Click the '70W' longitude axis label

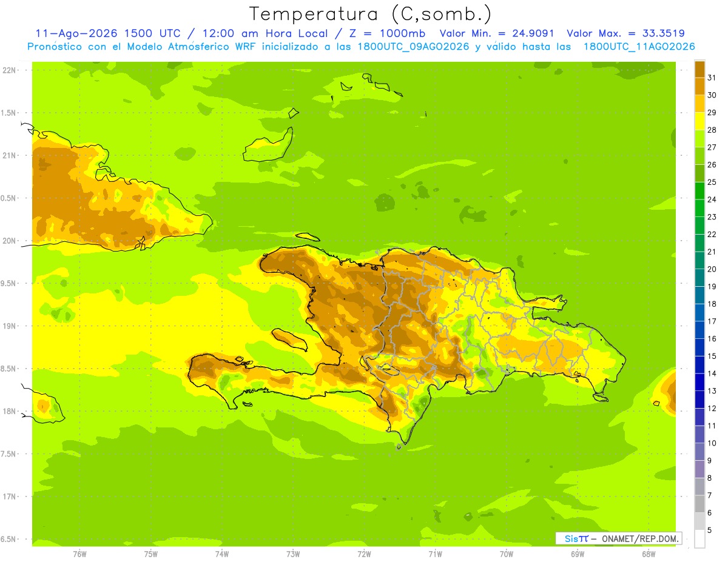(507, 554)
